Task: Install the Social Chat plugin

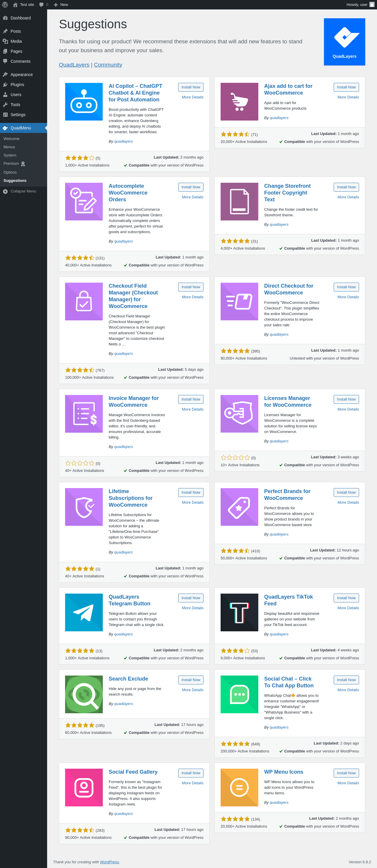Action: [346, 680]
